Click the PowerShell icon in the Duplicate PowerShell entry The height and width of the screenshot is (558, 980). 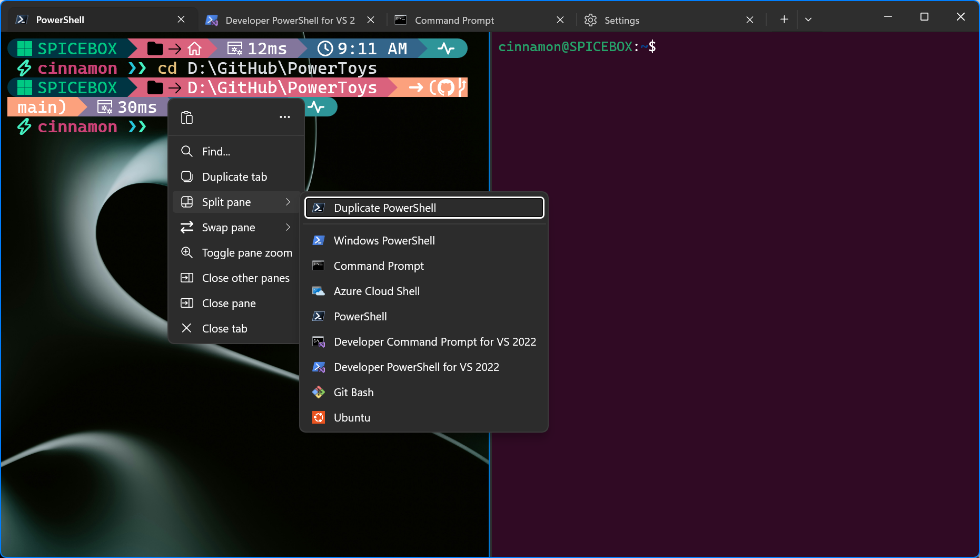click(319, 208)
